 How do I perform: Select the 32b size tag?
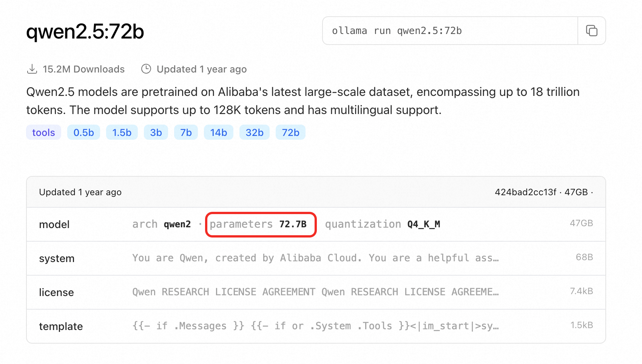click(254, 133)
